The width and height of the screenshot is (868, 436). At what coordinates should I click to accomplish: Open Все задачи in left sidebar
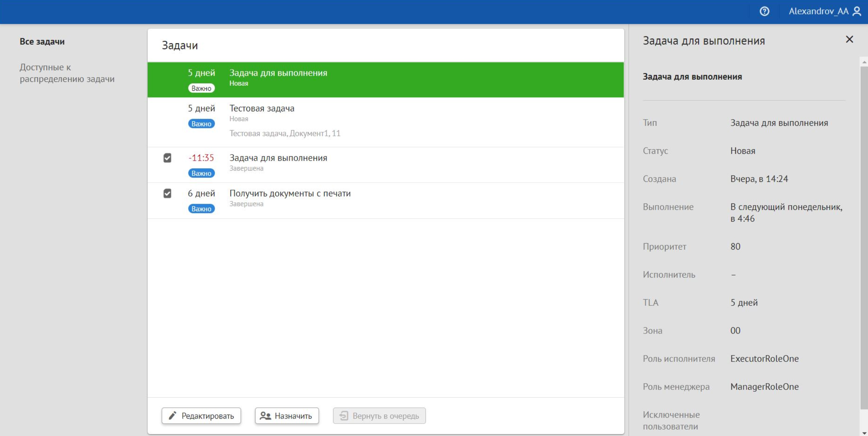[42, 41]
